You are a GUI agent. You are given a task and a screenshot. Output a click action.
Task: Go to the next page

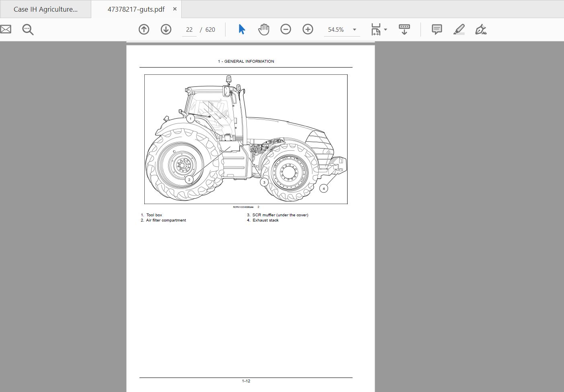coord(166,29)
